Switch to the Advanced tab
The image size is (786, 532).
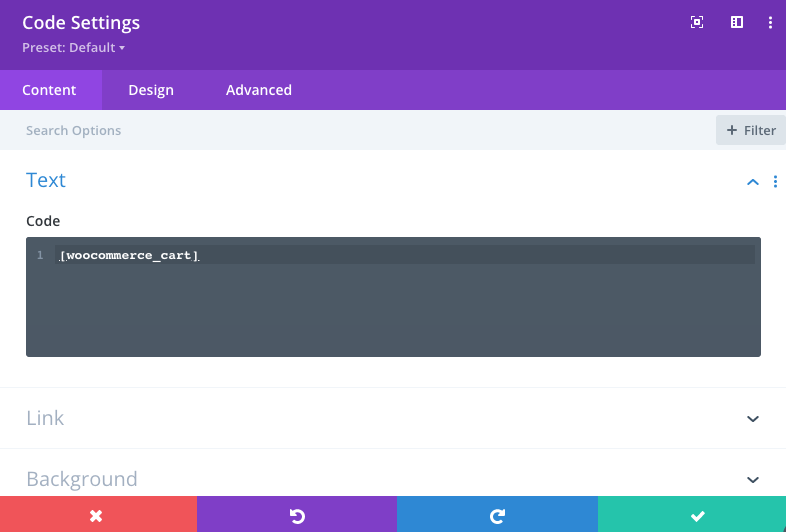coord(259,90)
